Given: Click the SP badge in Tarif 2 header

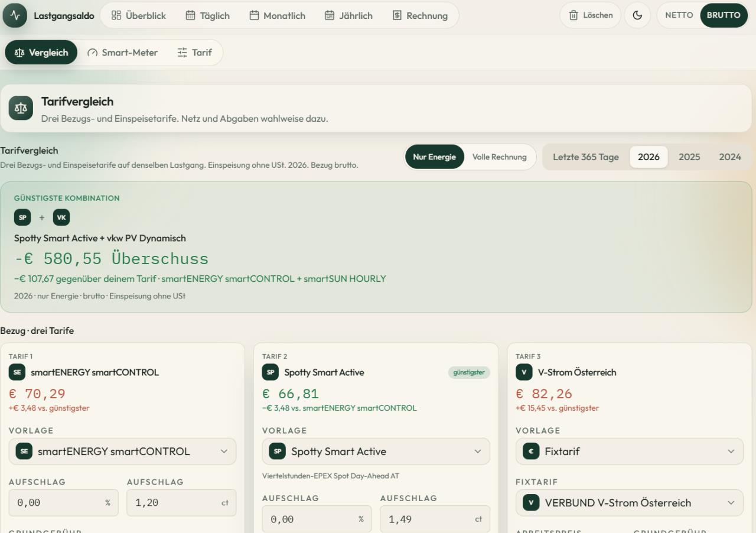Looking at the screenshot, I should pos(270,372).
